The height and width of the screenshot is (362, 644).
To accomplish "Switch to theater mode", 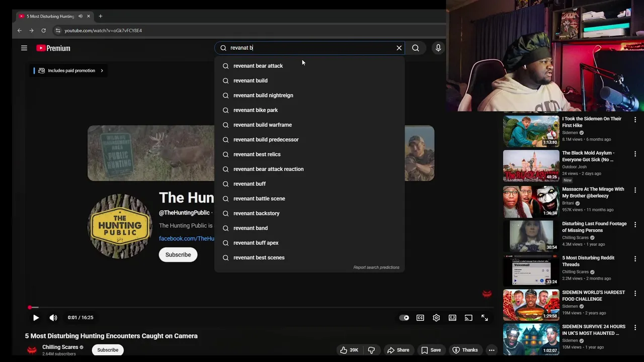I will pyautogui.click(x=452, y=318).
